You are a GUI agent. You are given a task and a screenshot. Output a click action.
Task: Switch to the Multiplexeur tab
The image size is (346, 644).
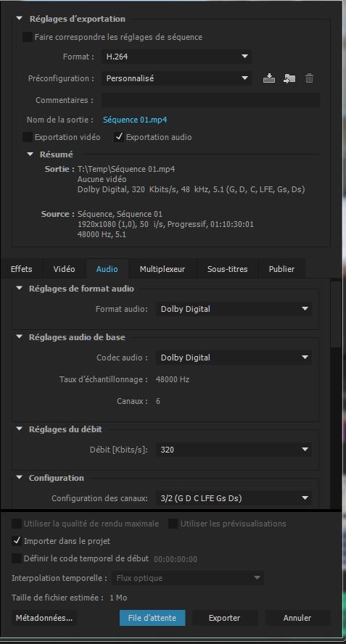[162, 270]
